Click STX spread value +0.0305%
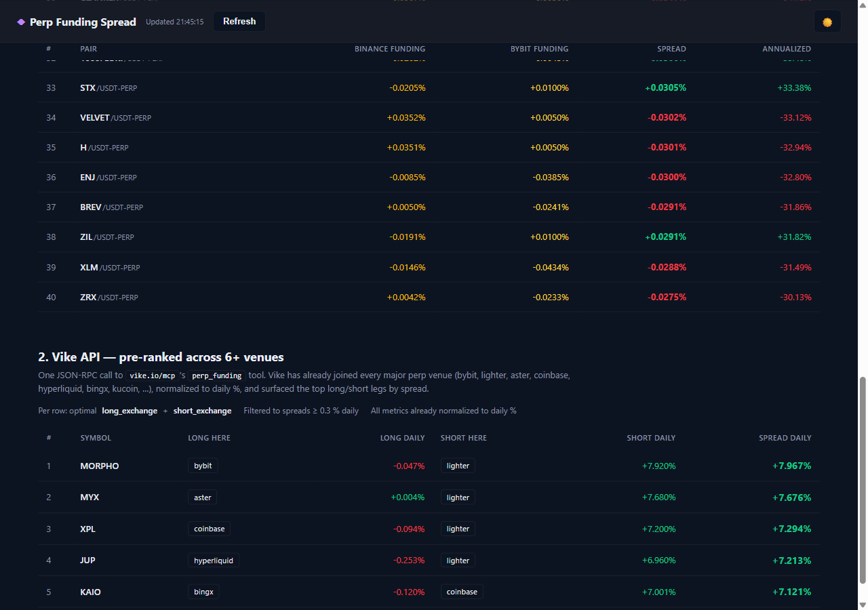The image size is (868, 610). point(665,87)
